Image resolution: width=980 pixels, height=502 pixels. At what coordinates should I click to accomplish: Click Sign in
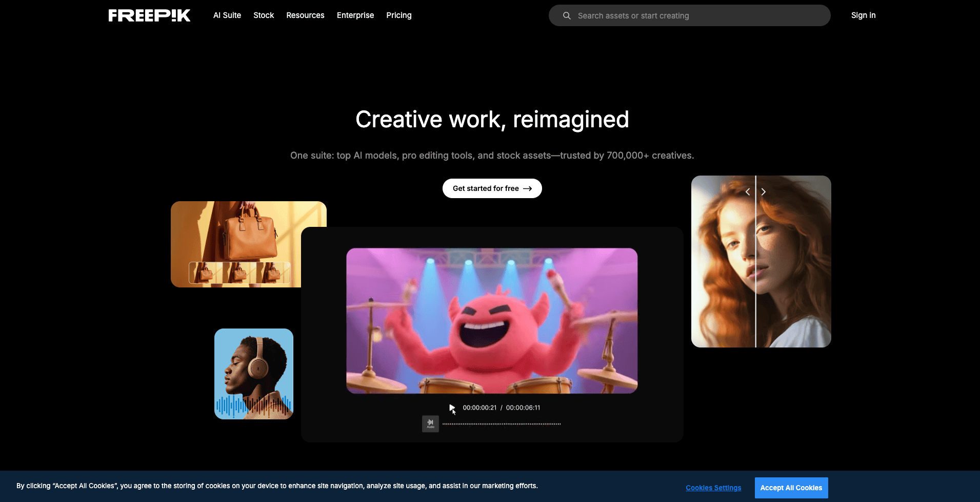(863, 15)
